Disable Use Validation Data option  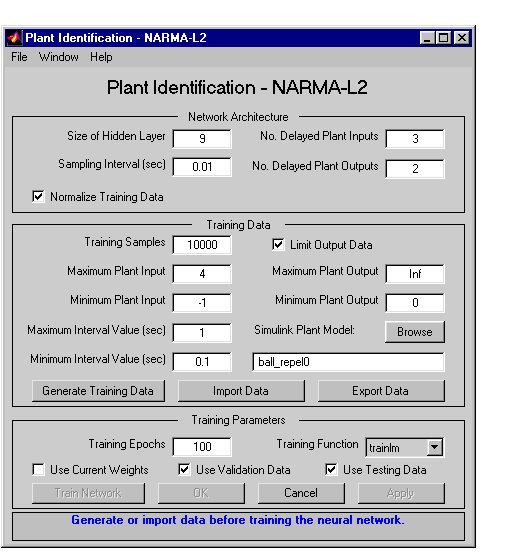click(184, 469)
